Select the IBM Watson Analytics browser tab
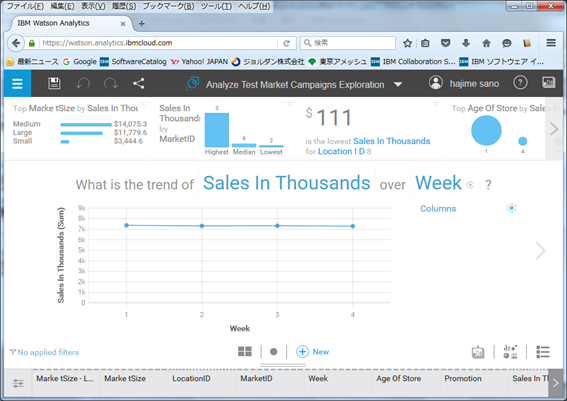The height and width of the screenshot is (401, 567). pyautogui.click(x=69, y=23)
